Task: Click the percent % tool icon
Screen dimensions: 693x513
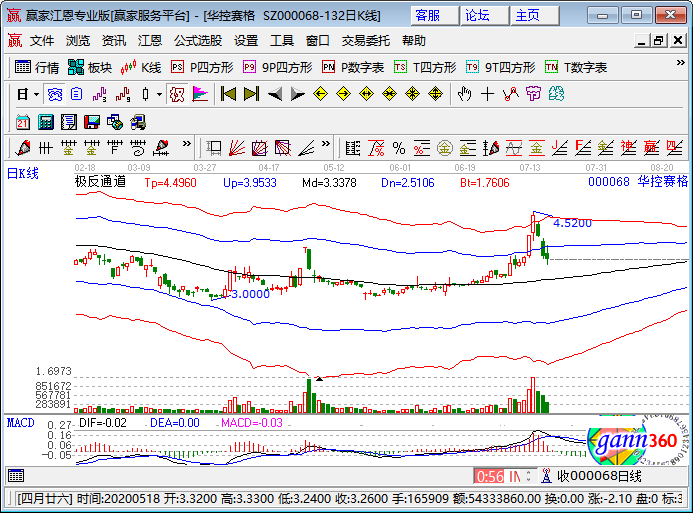Action: [x=399, y=148]
